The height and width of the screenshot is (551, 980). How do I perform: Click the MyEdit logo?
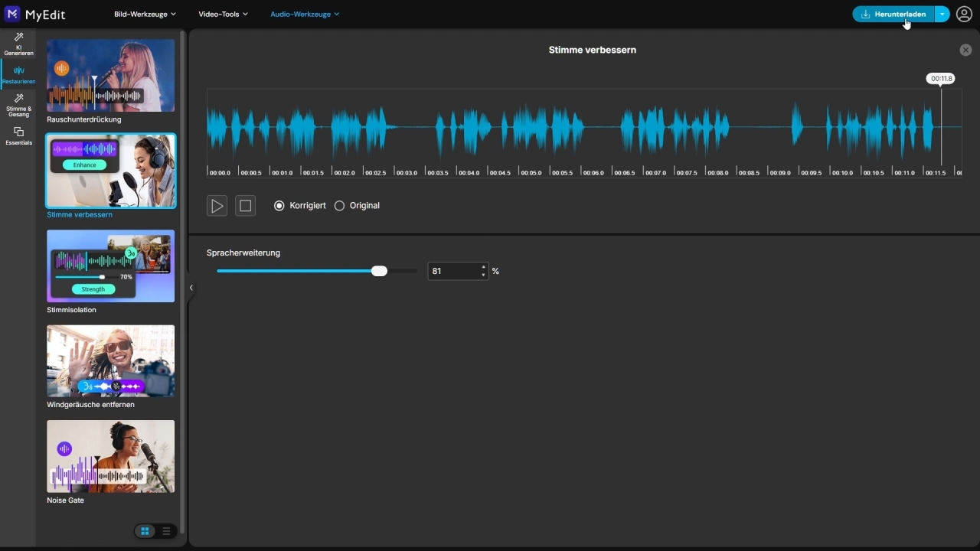point(33,14)
